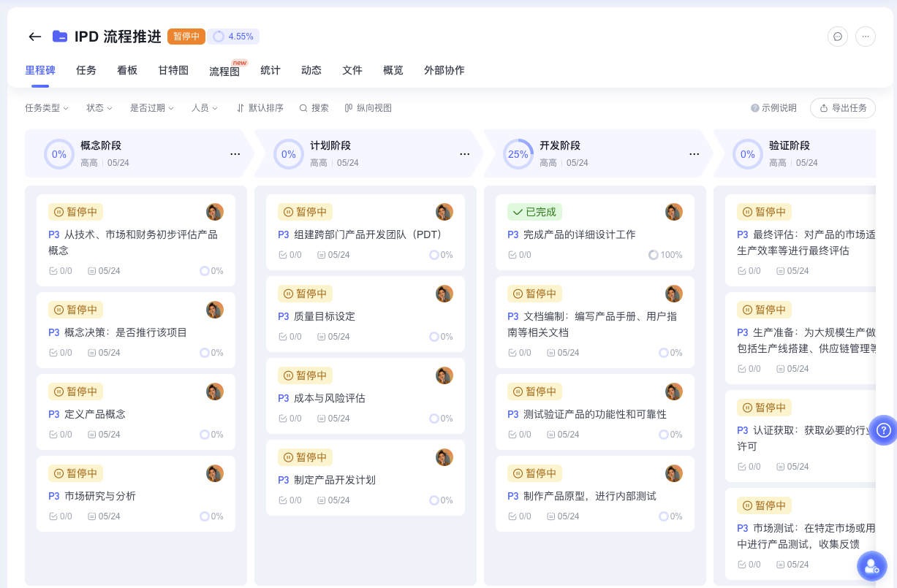Viewport: 897px width, 588px height.
Task: Open the 概念阶段 milestone three-dot menu
Action: click(x=235, y=154)
